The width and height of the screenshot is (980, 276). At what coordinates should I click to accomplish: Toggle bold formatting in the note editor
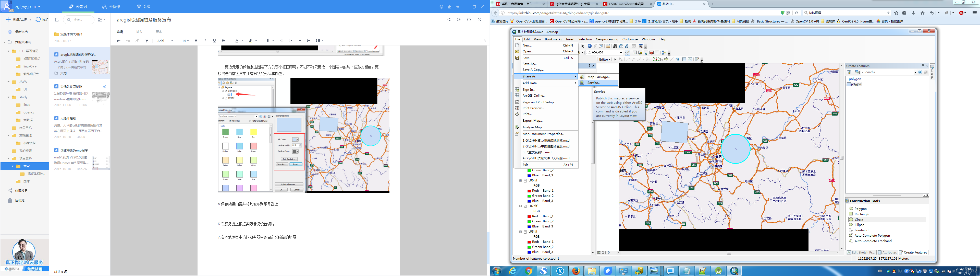tap(196, 41)
